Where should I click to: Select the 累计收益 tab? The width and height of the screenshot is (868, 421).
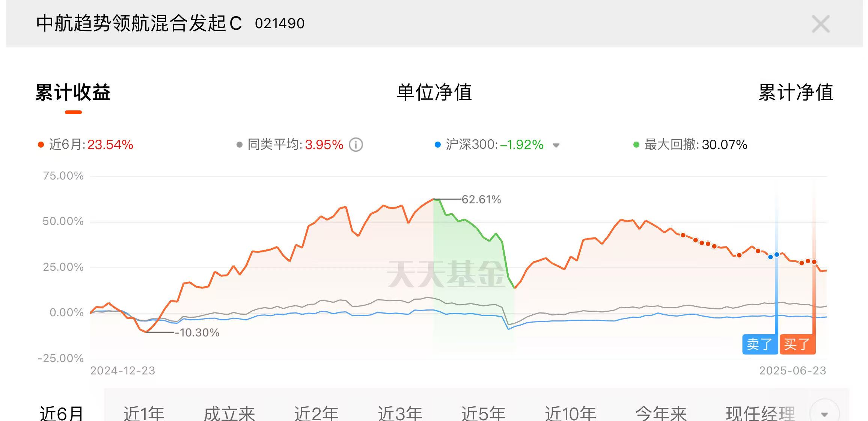click(73, 92)
